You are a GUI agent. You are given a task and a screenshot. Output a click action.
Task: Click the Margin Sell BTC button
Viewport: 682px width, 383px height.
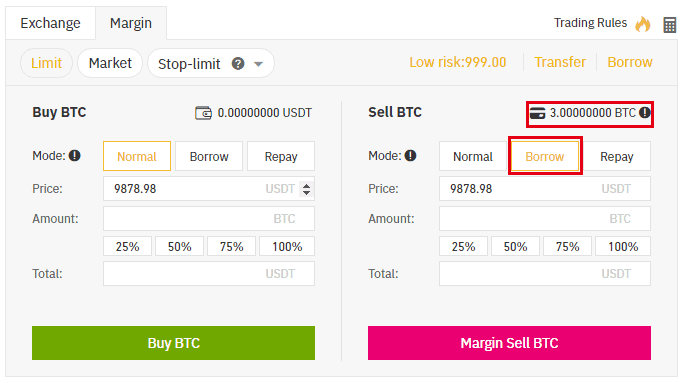509,343
